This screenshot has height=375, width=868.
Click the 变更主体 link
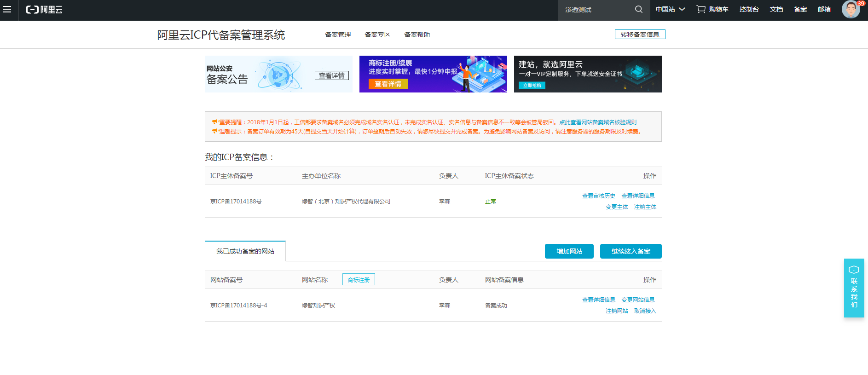pos(617,207)
